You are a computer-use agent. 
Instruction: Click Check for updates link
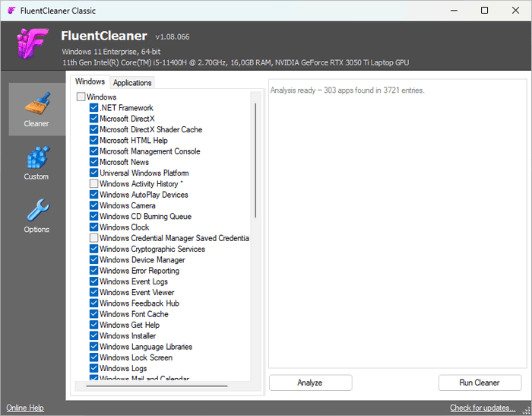483,408
